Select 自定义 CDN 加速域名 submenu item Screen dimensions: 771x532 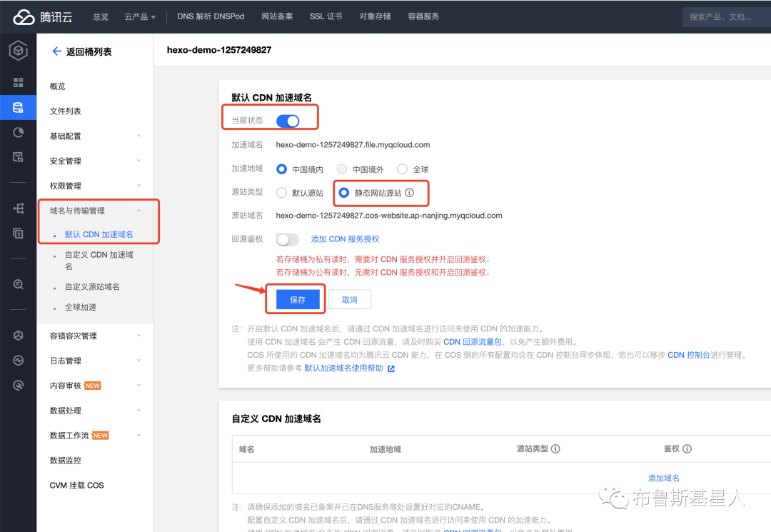[x=99, y=261]
